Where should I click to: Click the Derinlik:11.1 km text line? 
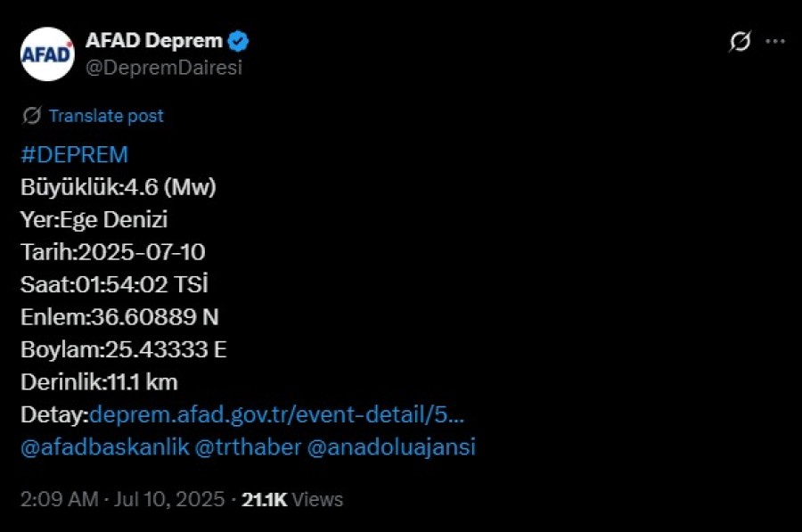click(99, 382)
